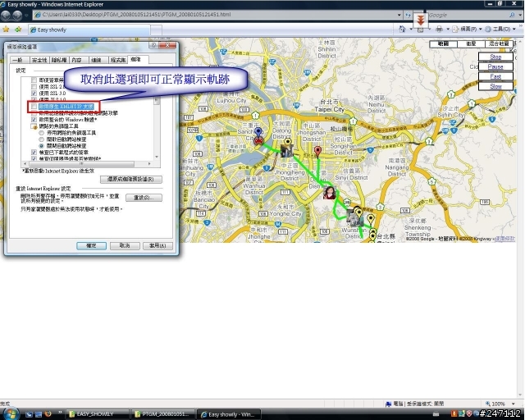The width and height of the screenshot is (525, 420).
Task: Switch to 一般 tab in dialog
Action: [x=19, y=60]
